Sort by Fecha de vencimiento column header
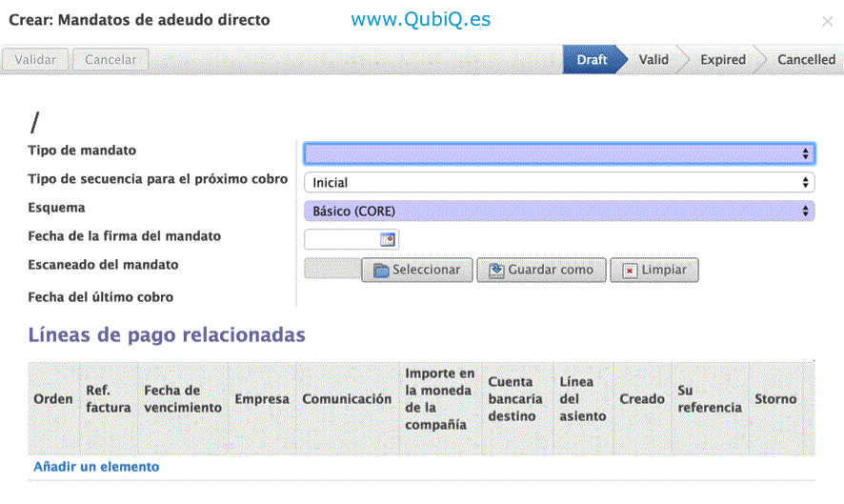This screenshot has height=504, width=844. (x=182, y=399)
